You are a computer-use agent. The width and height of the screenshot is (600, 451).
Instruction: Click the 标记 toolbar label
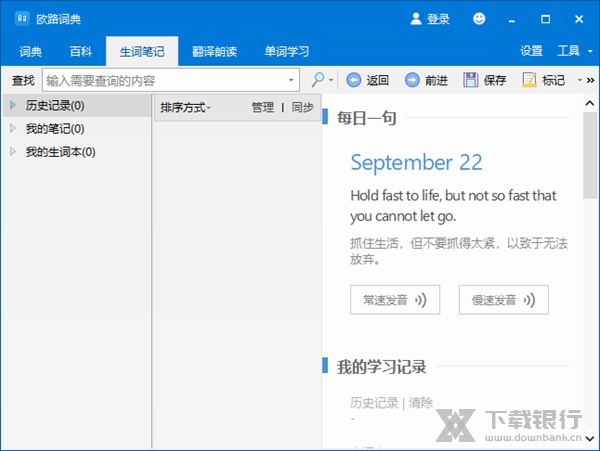pos(553,80)
